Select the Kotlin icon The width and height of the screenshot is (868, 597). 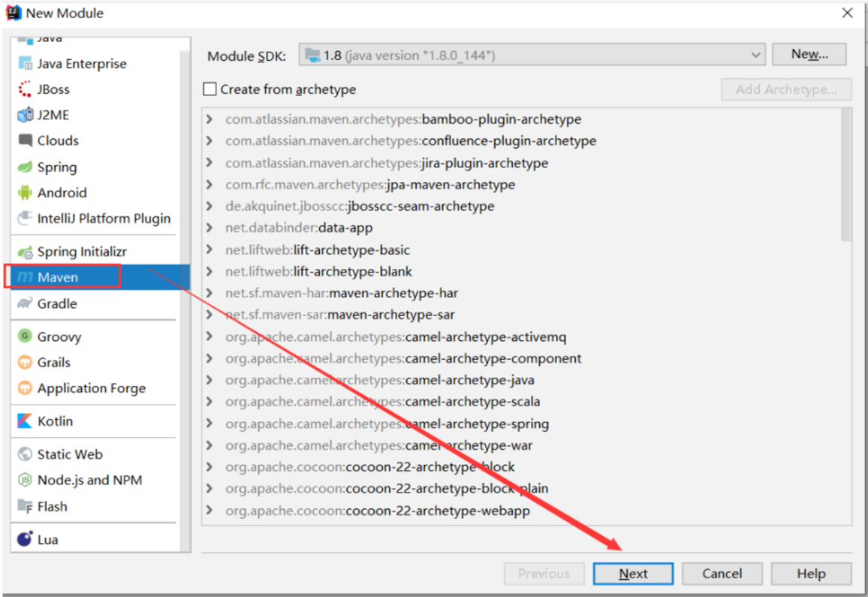tap(25, 421)
